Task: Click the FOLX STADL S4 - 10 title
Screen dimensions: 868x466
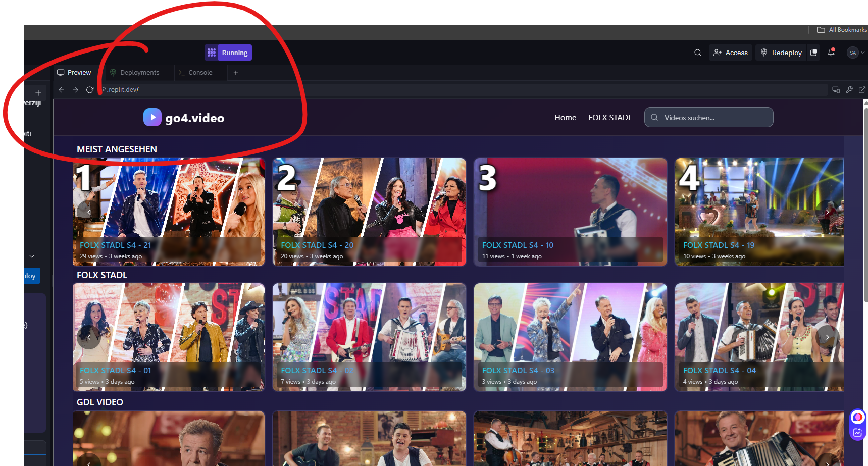Action: pyautogui.click(x=518, y=245)
